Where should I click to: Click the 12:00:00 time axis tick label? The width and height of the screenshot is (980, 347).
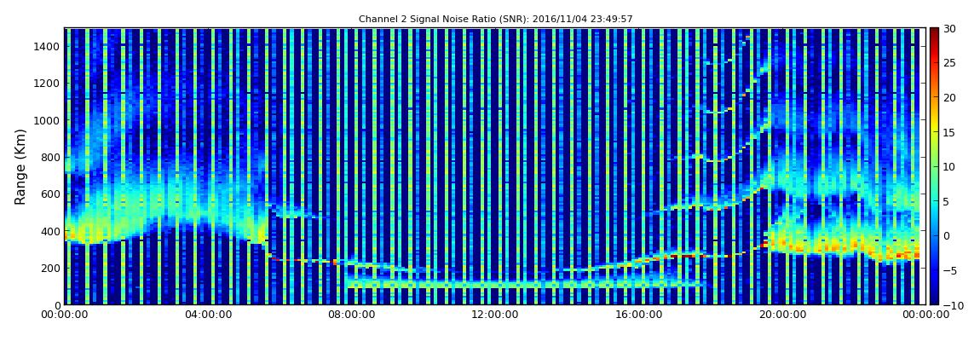(493, 315)
